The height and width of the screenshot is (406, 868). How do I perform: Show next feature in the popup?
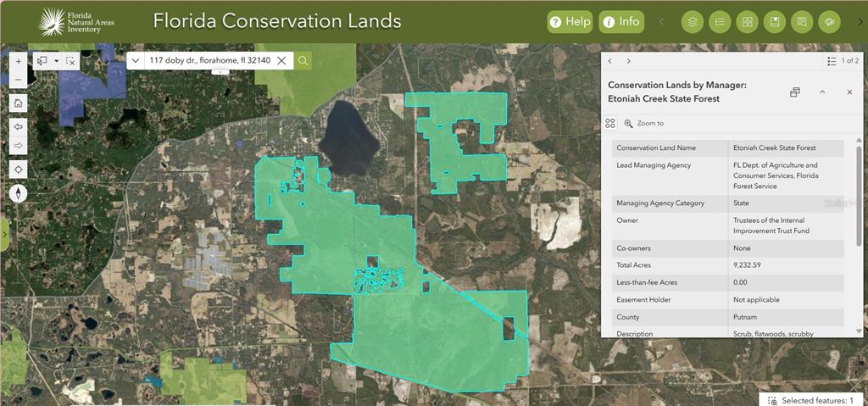click(x=628, y=61)
